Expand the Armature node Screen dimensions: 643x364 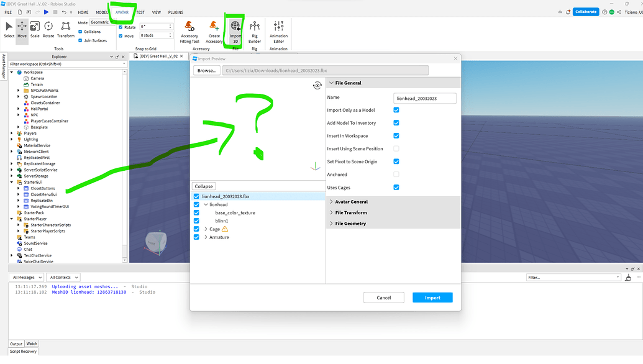click(206, 237)
